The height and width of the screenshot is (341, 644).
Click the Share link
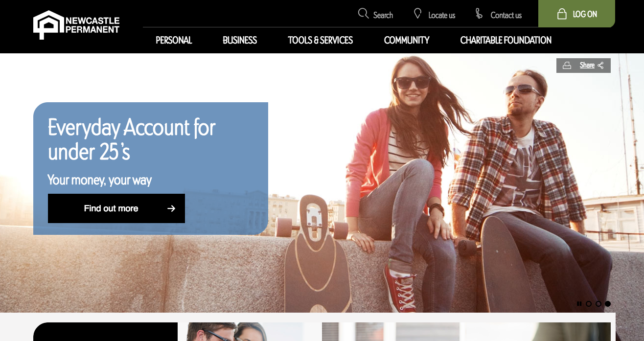587,65
